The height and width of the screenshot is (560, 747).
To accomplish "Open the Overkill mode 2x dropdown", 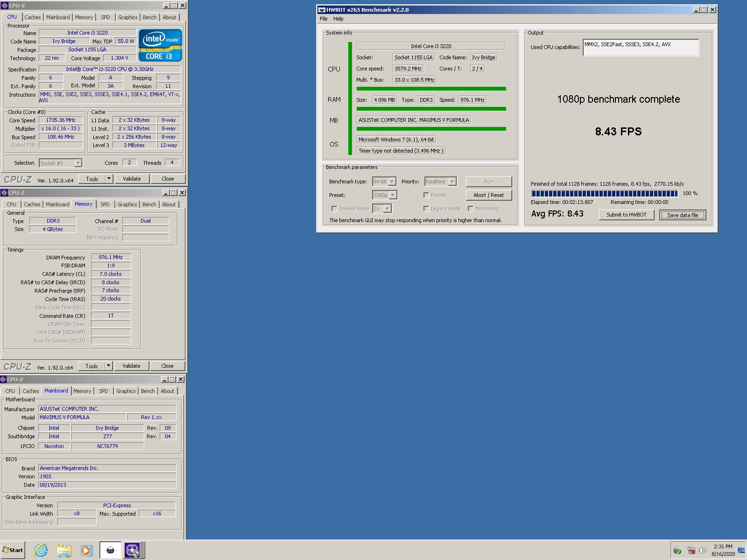I will point(388,209).
